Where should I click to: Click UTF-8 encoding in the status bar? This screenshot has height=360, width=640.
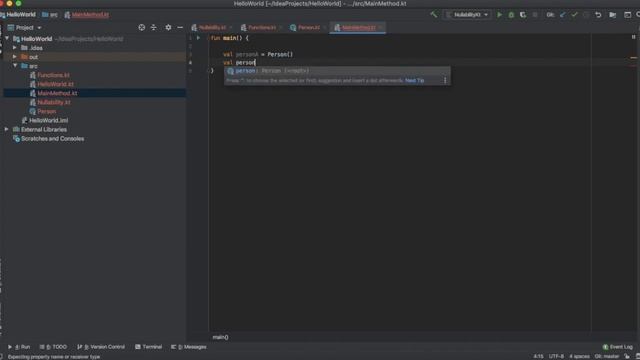click(x=556, y=357)
